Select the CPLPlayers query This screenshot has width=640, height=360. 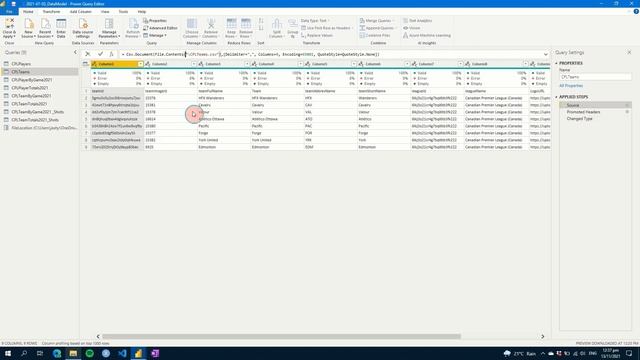click(21, 64)
